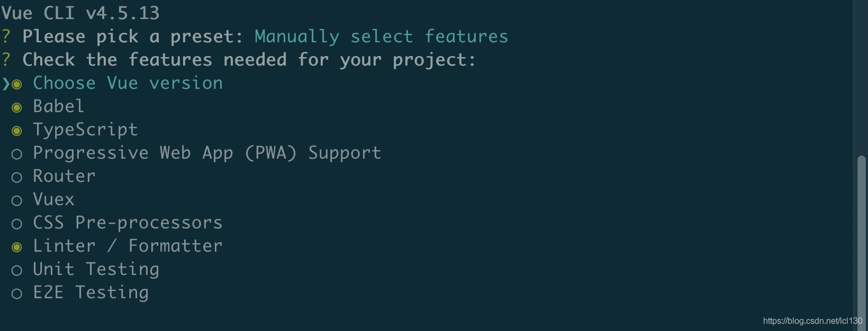Check the Unit Testing circle

17,270
